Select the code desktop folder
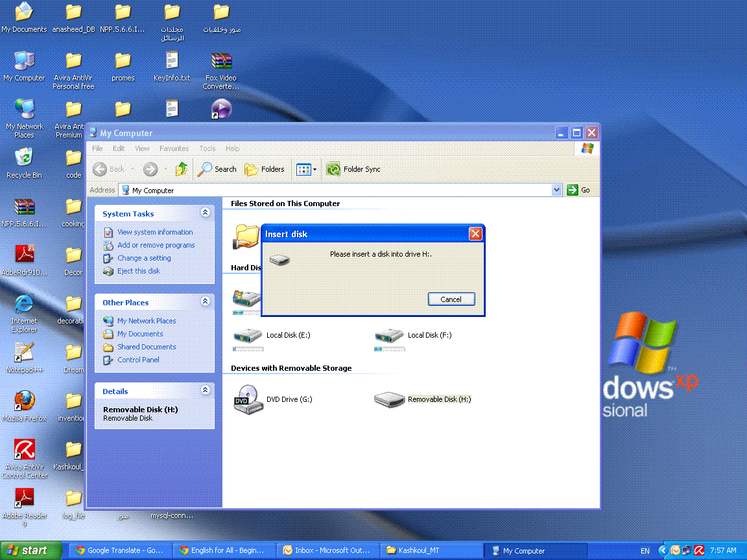Screen dimensions: 747x560 pyautogui.click(x=73, y=163)
